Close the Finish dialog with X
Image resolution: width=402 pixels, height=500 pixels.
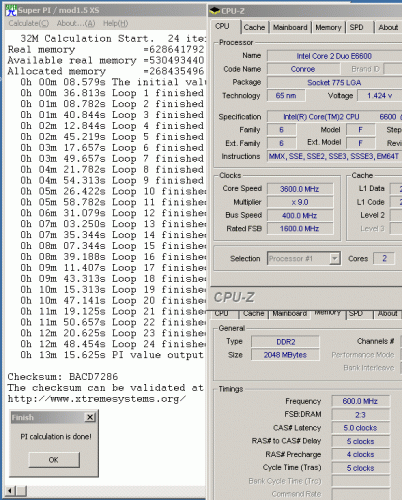90,417
